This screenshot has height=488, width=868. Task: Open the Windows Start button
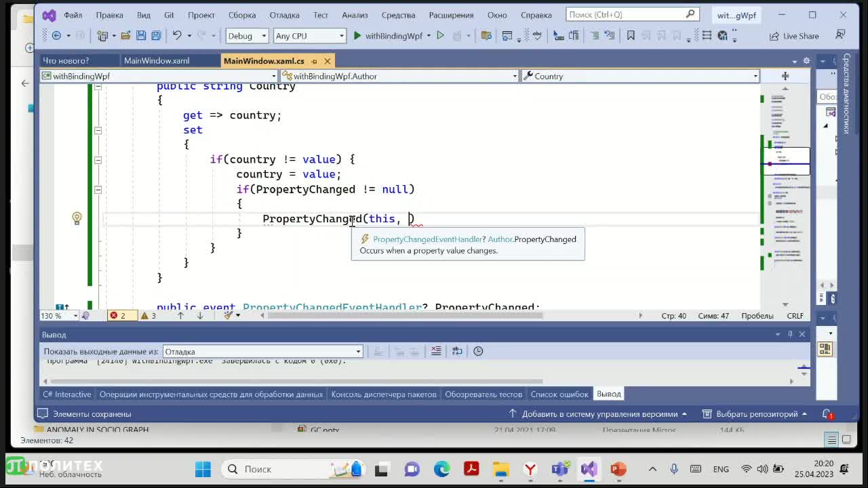coord(203,469)
